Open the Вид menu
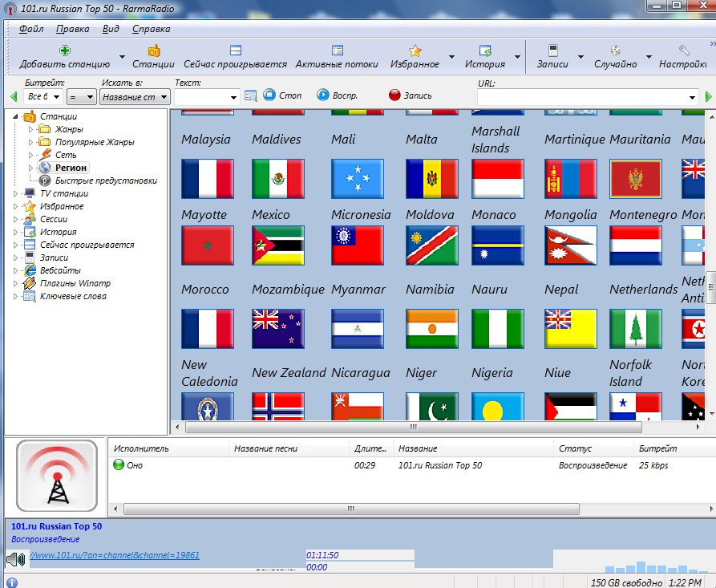 (111, 29)
